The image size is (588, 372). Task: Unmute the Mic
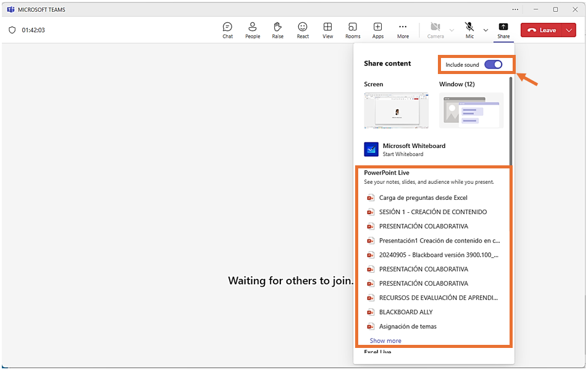[469, 30]
